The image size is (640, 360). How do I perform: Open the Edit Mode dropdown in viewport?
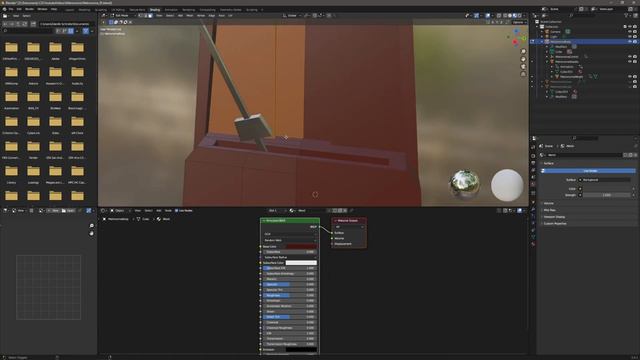[122, 16]
